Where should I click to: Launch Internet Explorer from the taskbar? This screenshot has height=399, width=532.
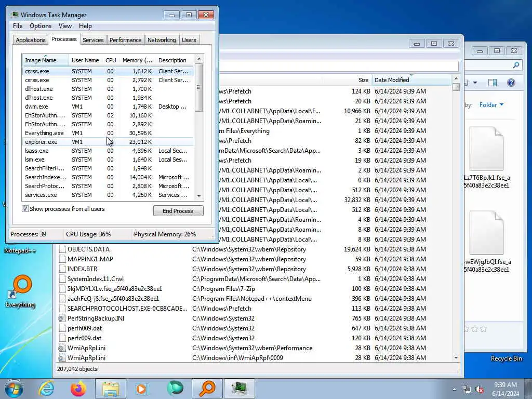point(46,389)
